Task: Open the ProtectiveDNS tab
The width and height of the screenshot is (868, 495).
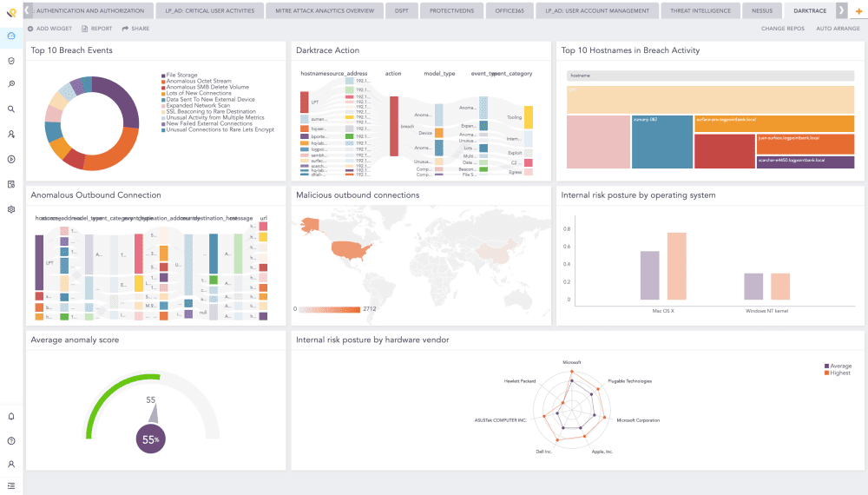Action: click(451, 10)
